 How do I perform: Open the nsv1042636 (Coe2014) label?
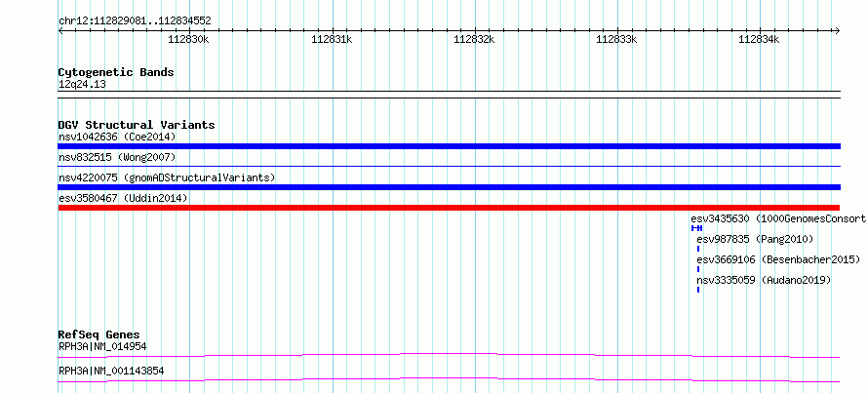pos(117,137)
